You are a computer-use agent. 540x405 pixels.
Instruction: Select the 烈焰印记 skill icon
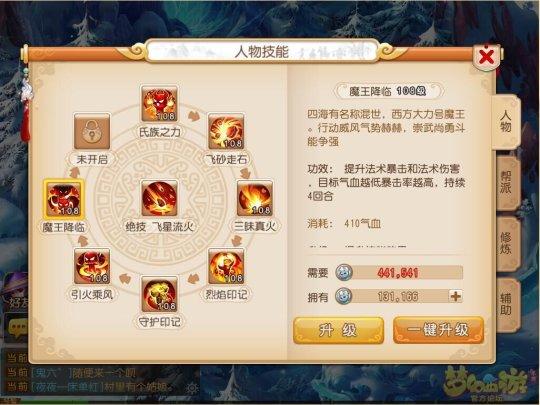point(226,266)
